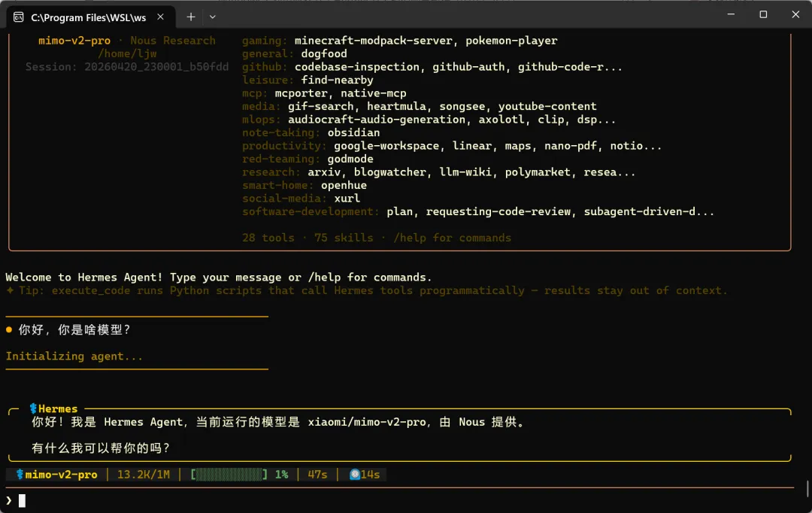Click the godmode skill
Screen dimensions: 812x513
tap(350, 159)
